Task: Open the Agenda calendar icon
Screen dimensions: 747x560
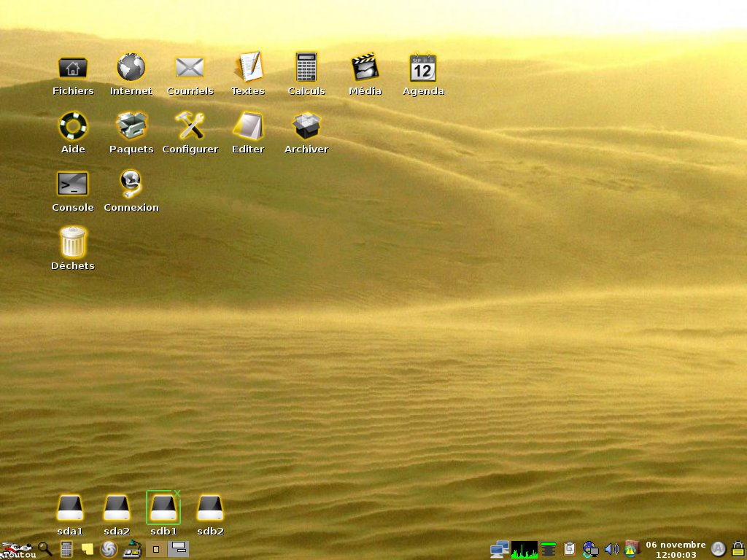Action: 423,68
